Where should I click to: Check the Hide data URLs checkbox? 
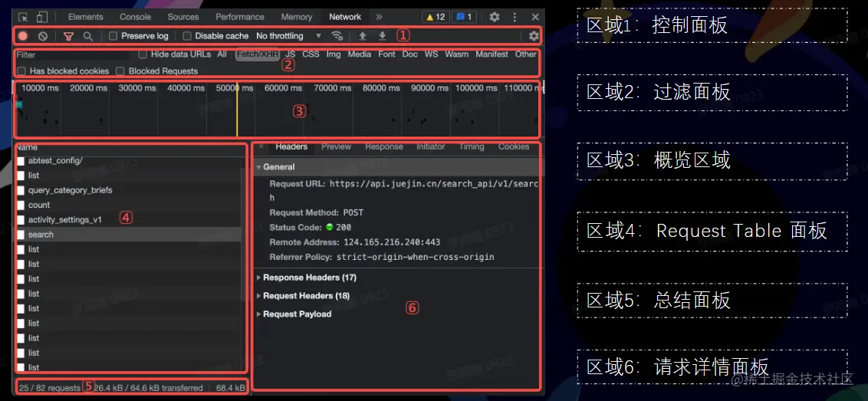[x=143, y=54]
